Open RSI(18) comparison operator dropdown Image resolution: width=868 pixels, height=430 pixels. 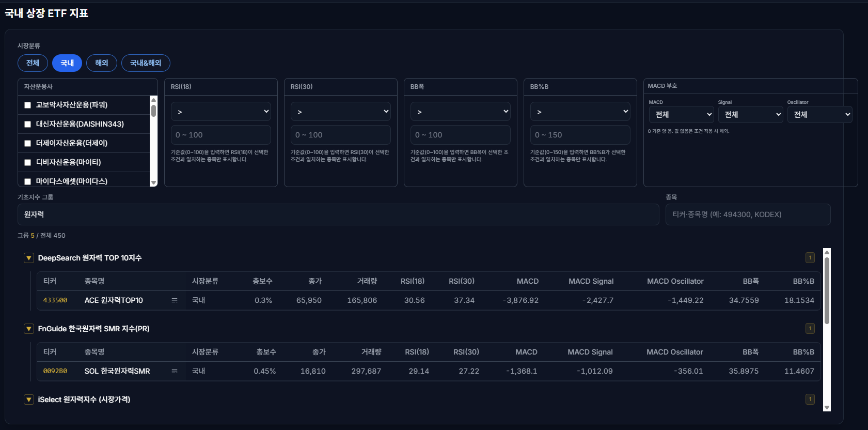click(x=221, y=112)
